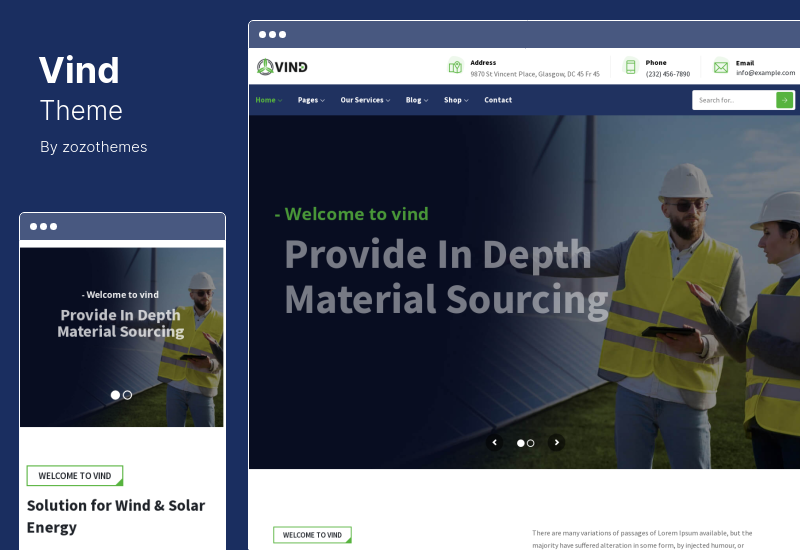This screenshot has height=550, width=800.
Task: Click the WELCOME TO VIND button in mobile preview
Action: pos(75,476)
